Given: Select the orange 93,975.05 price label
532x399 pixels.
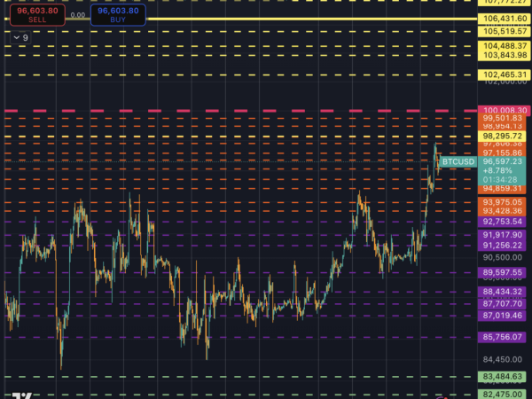Looking at the screenshot, I should pyautogui.click(x=502, y=202).
